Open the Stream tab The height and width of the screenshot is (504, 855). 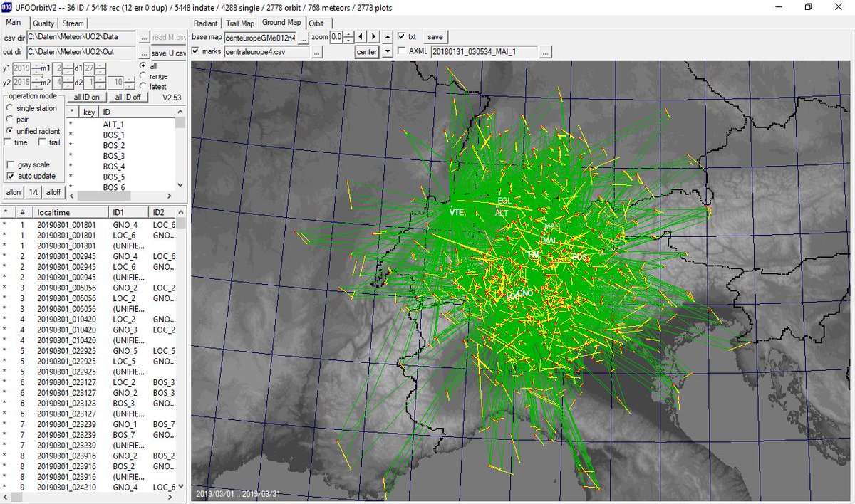pos(73,23)
